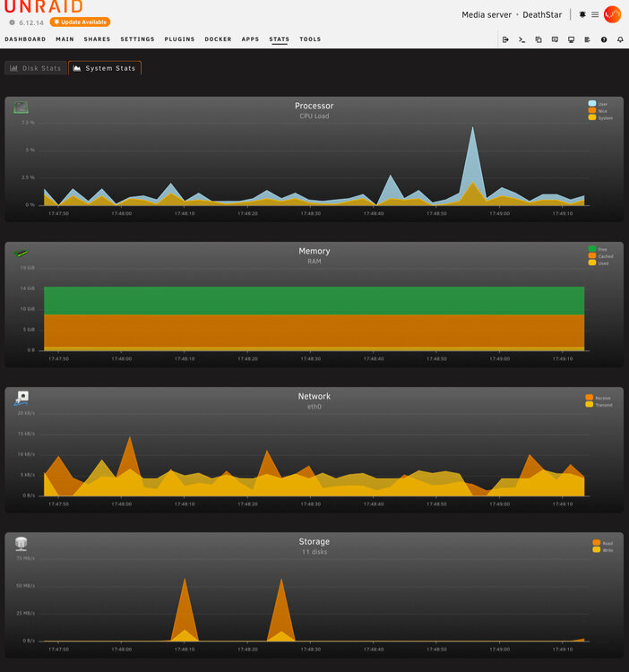Image resolution: width=629 pixels, height=672 pixels.
Task: Open the Shares page
Action: 98,39
